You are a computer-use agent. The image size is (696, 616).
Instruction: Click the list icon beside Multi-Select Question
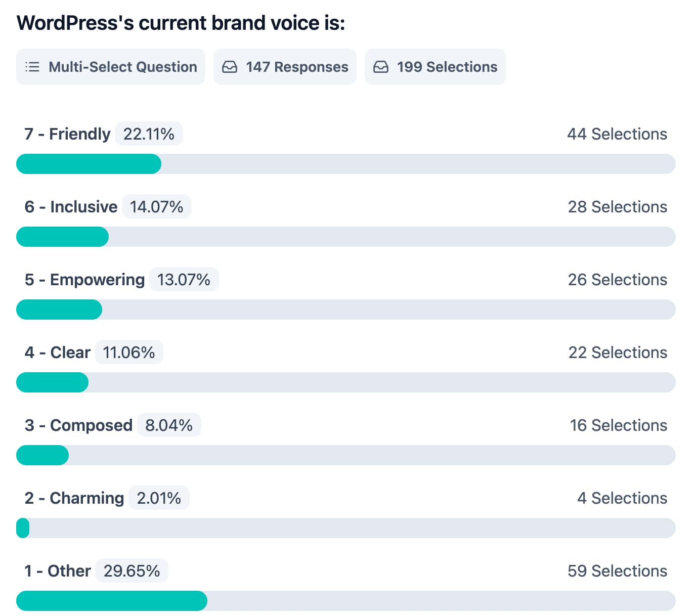pyautogui.click(x=32, y=67)
